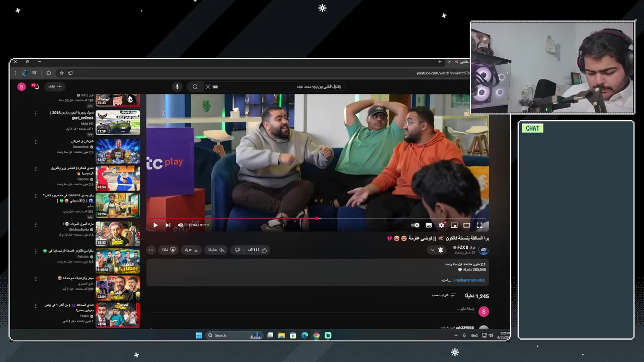Open the three-dot more actions under video

pyautogui.click(x=151, y=250)
